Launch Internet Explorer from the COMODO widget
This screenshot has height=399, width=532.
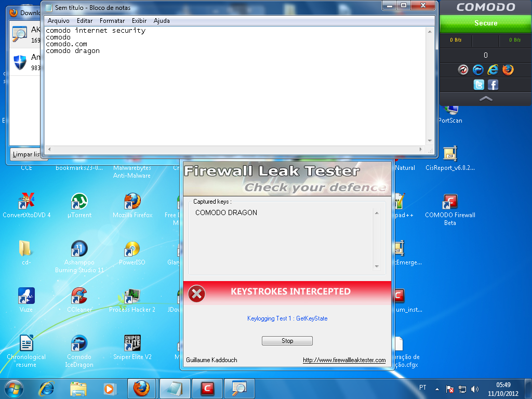[x=493, y=70]
